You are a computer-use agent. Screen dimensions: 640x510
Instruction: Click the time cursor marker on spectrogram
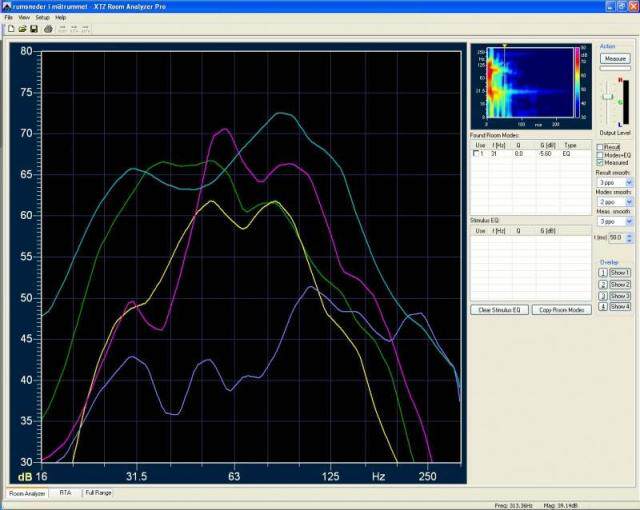(x=504, y=46)
